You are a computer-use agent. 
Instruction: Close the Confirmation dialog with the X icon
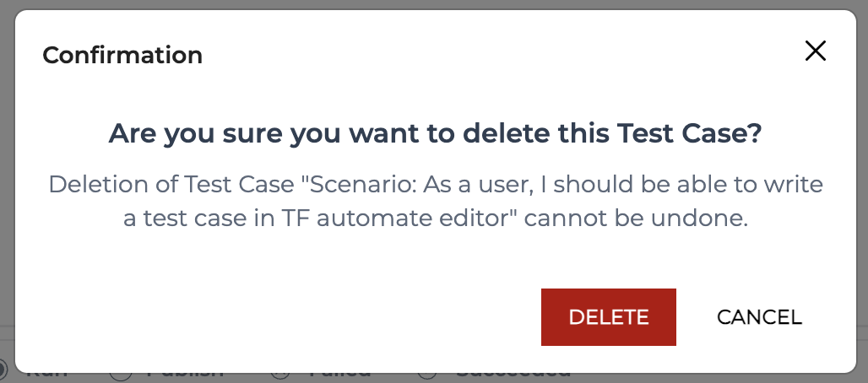tap(816, 51)
